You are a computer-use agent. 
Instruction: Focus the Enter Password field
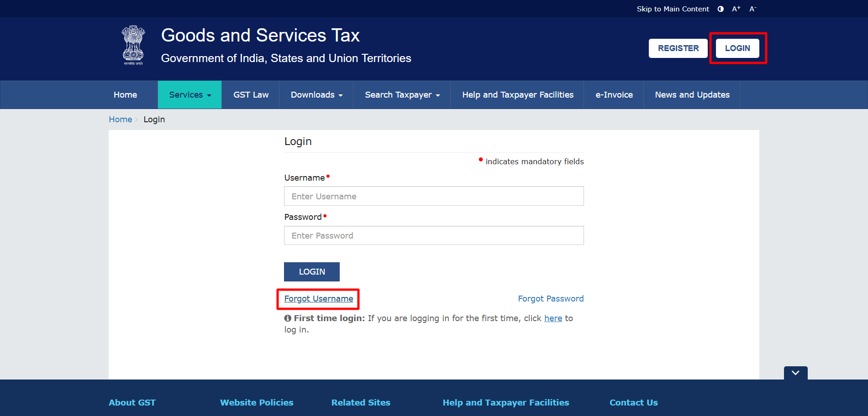tap(434, 235)
